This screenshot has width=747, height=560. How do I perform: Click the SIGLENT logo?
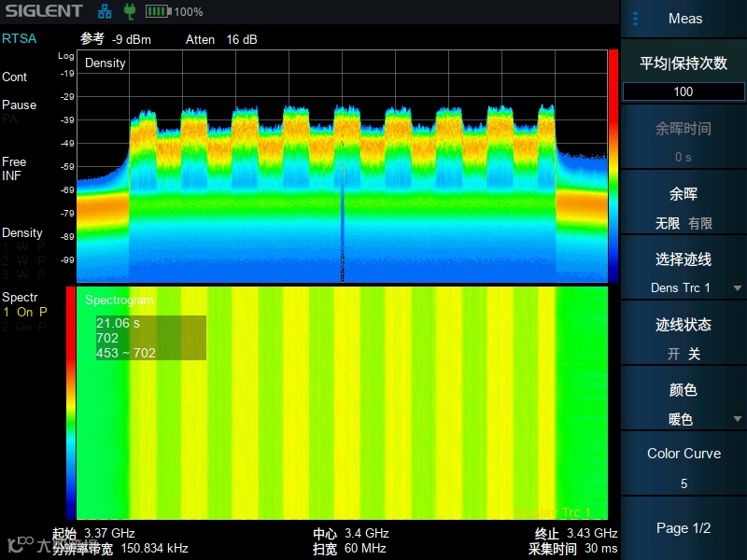coord(44,11)
